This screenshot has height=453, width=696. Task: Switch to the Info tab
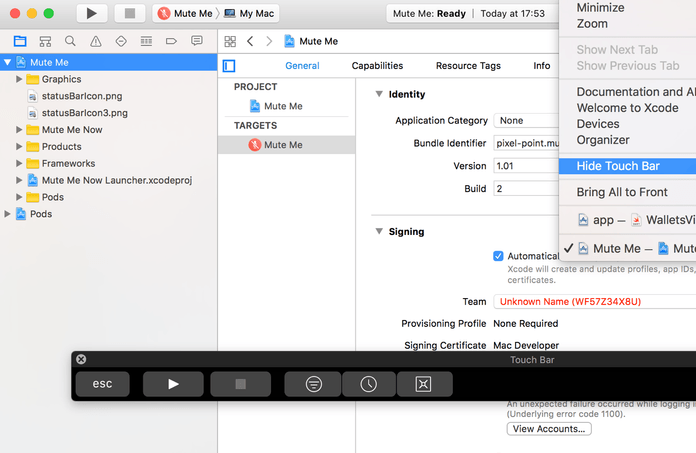click(542, 66)
